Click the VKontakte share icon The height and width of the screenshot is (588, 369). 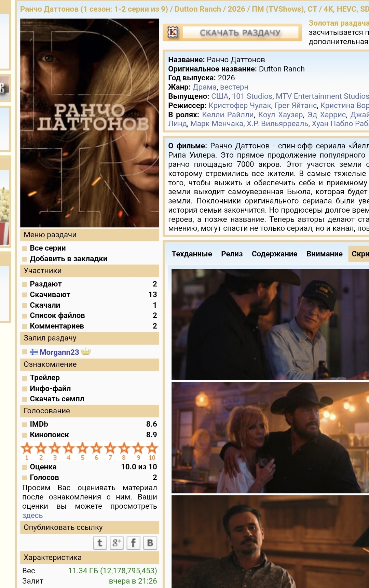[150, 543]
